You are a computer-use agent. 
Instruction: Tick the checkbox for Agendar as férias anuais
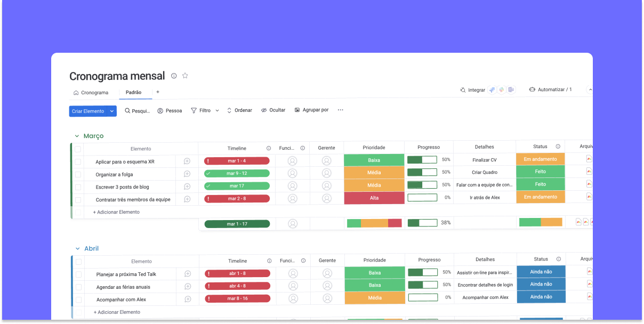tap(78, 287)
